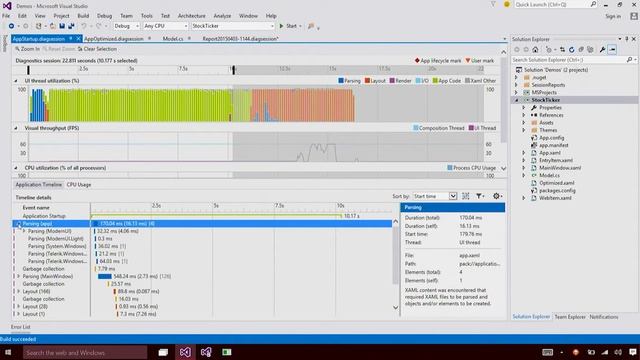Click in the Quick Launch search box
The image size is (640, 360).
(x=551, y=4)
